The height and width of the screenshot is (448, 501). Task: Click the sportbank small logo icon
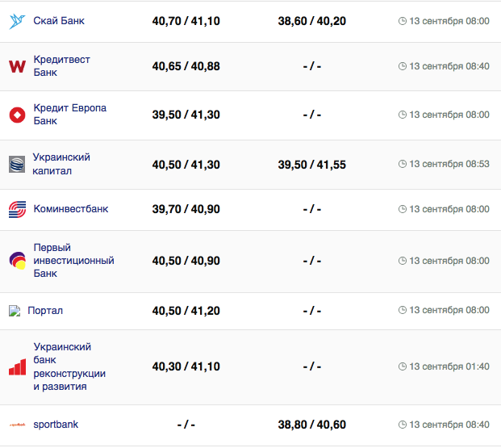point(17,425)
